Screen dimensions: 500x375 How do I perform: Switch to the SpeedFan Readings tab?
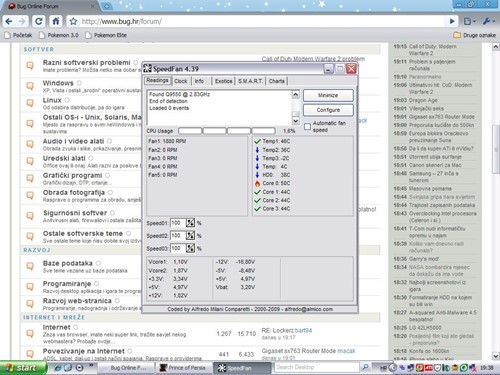click(157, 80)
